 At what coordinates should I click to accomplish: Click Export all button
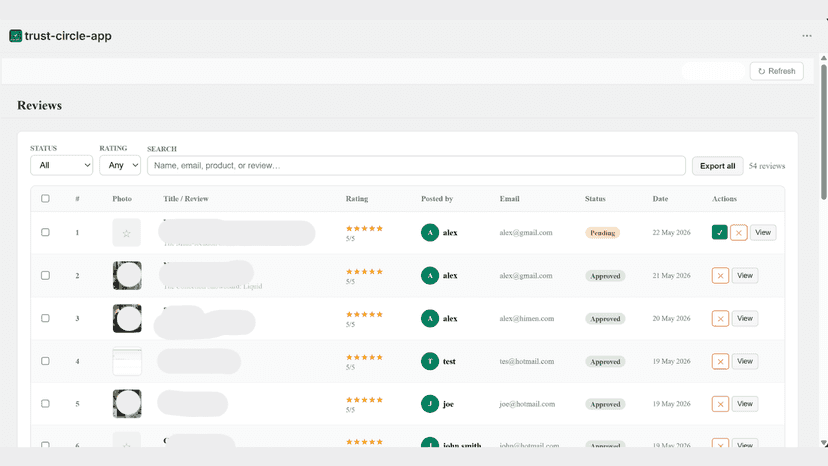tap(718, 166)
